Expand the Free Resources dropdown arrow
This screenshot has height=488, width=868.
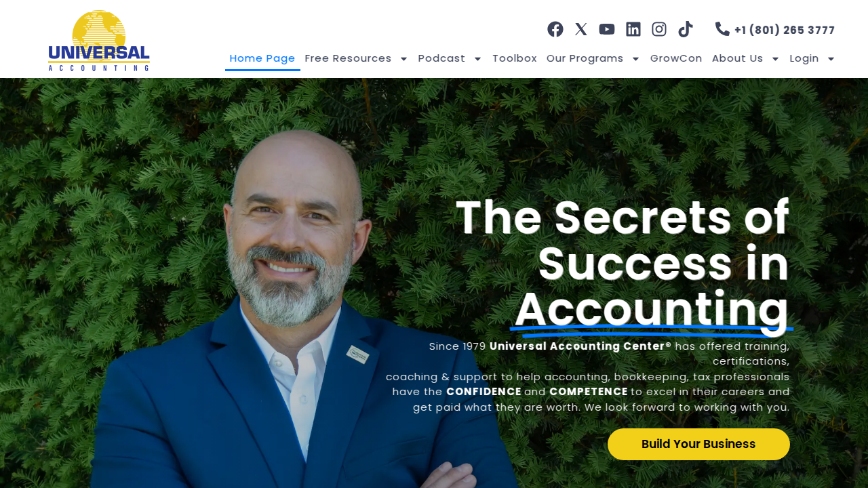tap(403, 59)
